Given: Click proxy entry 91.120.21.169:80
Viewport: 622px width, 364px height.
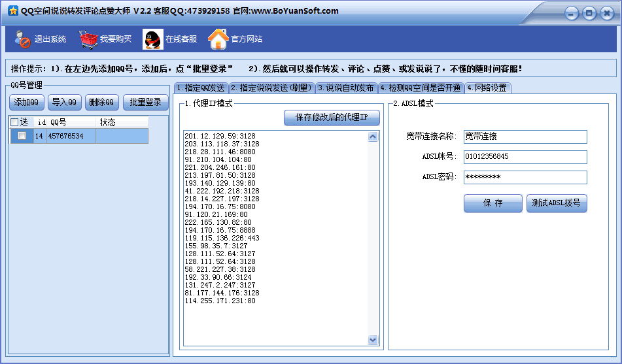Looking at the screenshot, I should (x=216, y=214).
